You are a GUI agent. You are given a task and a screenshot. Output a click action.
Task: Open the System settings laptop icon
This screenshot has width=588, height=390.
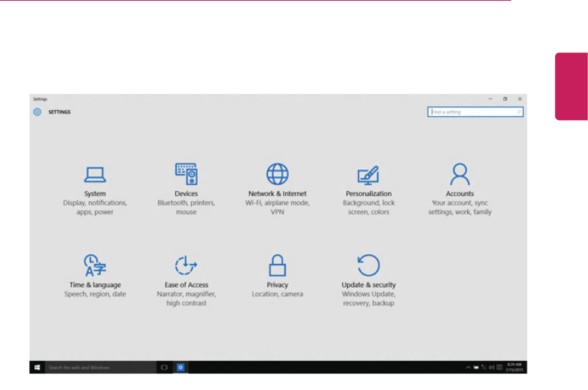pyautogui.click(x=95, y=174)
